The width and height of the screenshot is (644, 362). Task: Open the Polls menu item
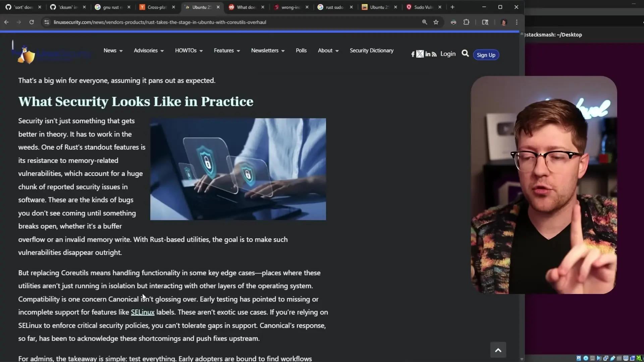(301, 51)
